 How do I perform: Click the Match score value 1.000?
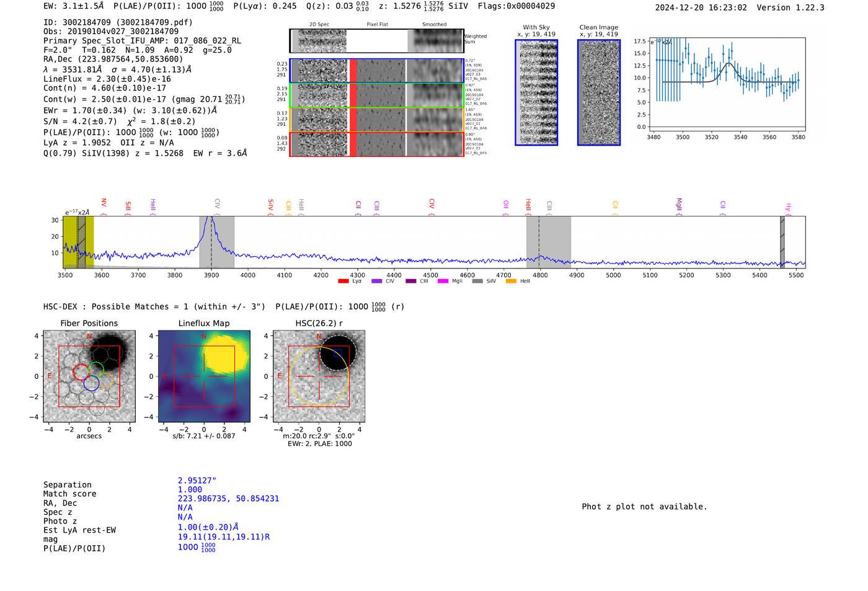coord(190,490)
